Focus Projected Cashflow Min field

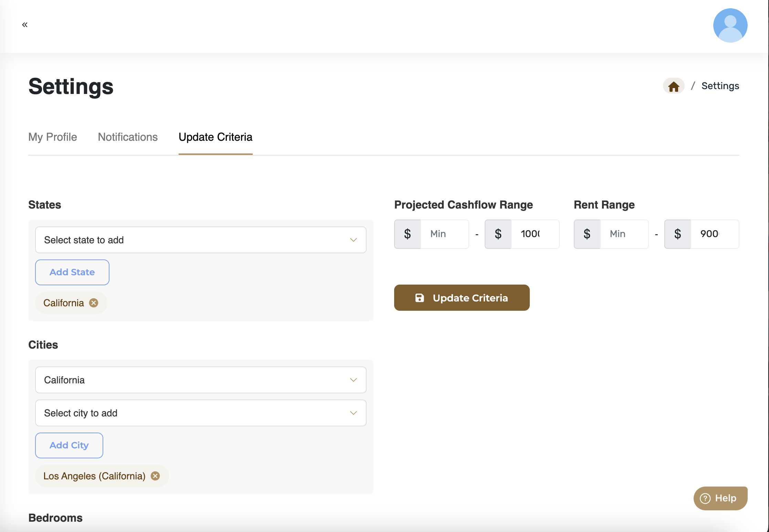[x=444, y=234]
